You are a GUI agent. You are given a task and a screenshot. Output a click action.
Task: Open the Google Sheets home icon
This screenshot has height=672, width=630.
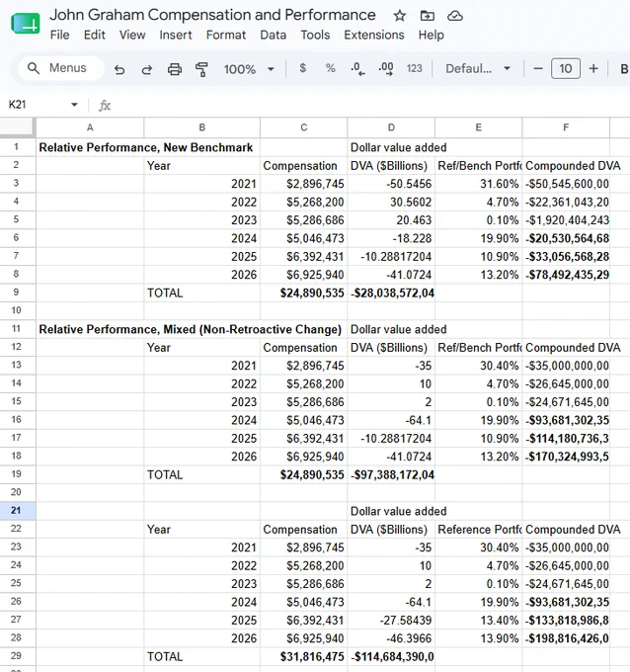pyautogui.click(x=26, y=23)
